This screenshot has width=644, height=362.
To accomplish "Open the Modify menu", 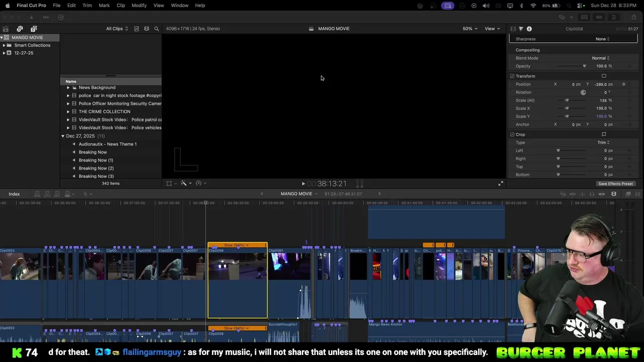I will tap(139, 5).
